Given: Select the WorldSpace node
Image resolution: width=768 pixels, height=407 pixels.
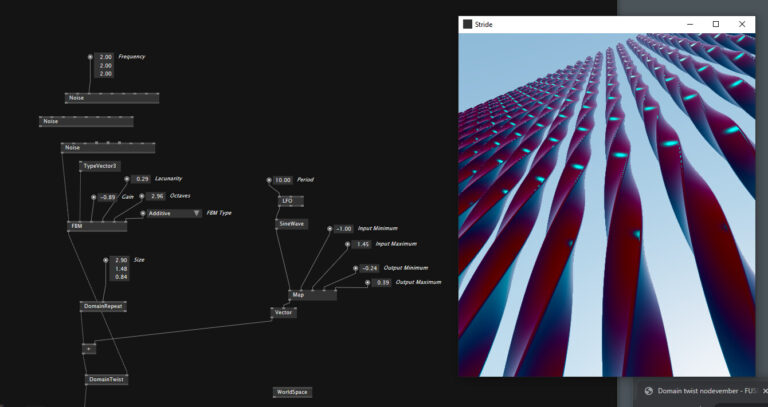Looking at the screenshot, I should click(x=292, y=392).
